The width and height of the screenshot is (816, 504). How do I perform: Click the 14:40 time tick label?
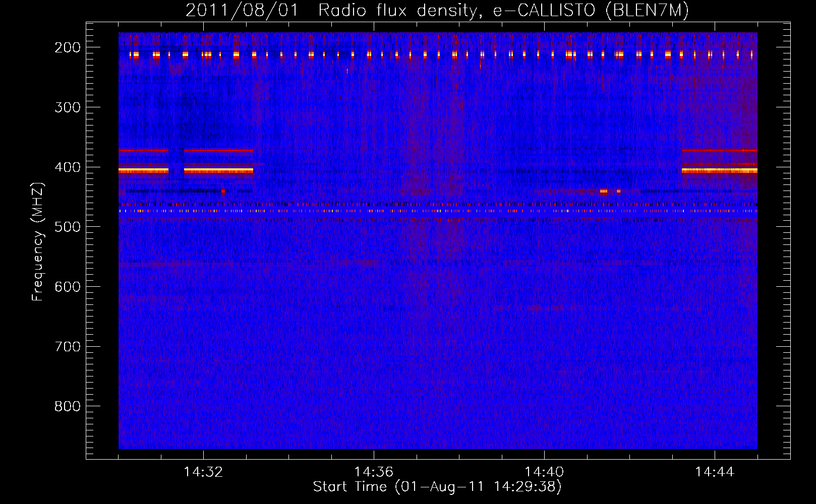544,472
